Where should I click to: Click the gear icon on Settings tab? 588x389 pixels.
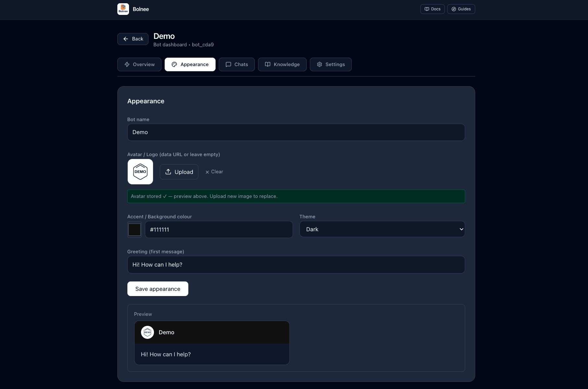pos(320,64)
